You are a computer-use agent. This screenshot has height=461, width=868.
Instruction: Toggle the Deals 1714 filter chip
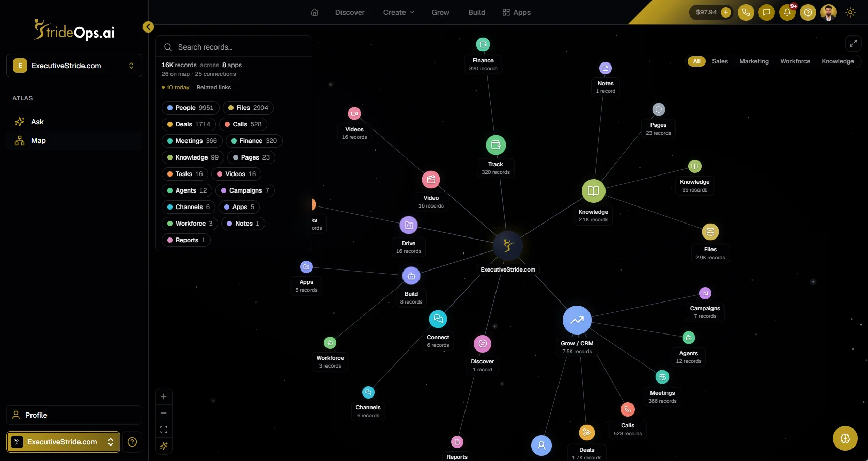189,124
